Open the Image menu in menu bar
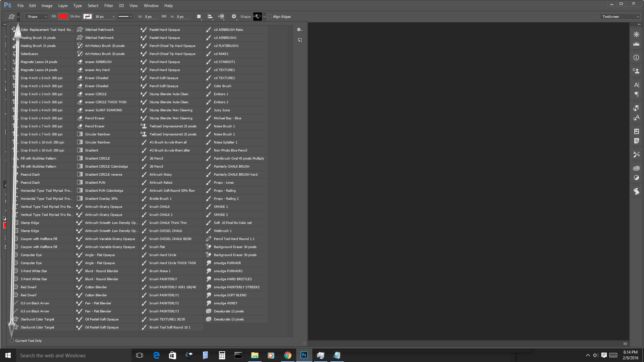 (x=47, y=5)
